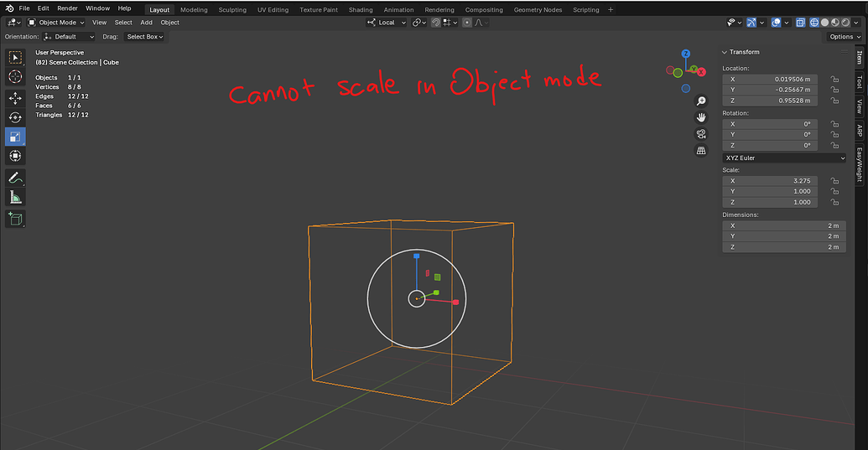Select the combined Transform tool
868x450 pixels.
pos(15,156)
